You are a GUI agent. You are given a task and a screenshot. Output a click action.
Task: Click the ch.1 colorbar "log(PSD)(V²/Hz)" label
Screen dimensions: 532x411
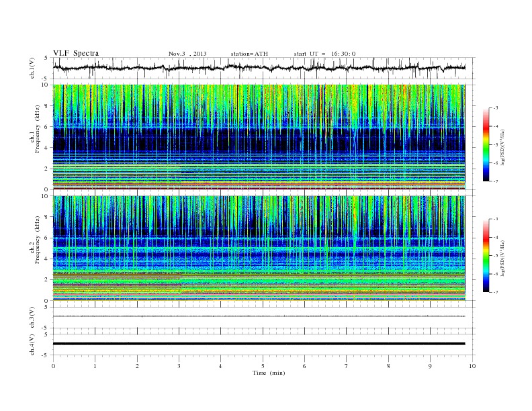point(504,146)
